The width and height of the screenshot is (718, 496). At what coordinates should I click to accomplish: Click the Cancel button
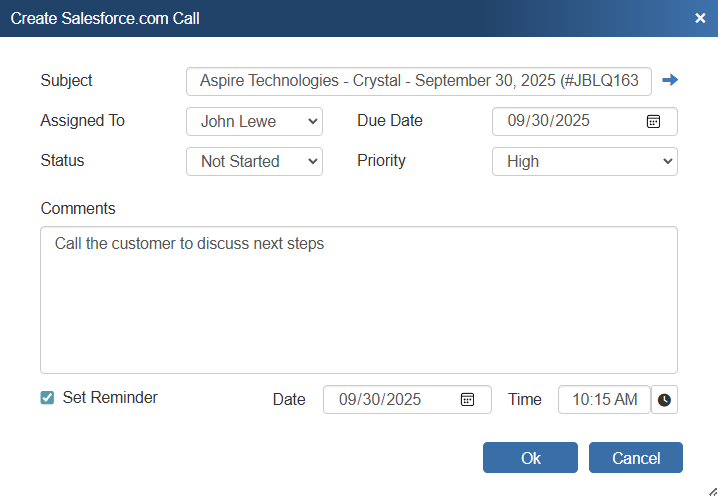[x=635, y=458]
